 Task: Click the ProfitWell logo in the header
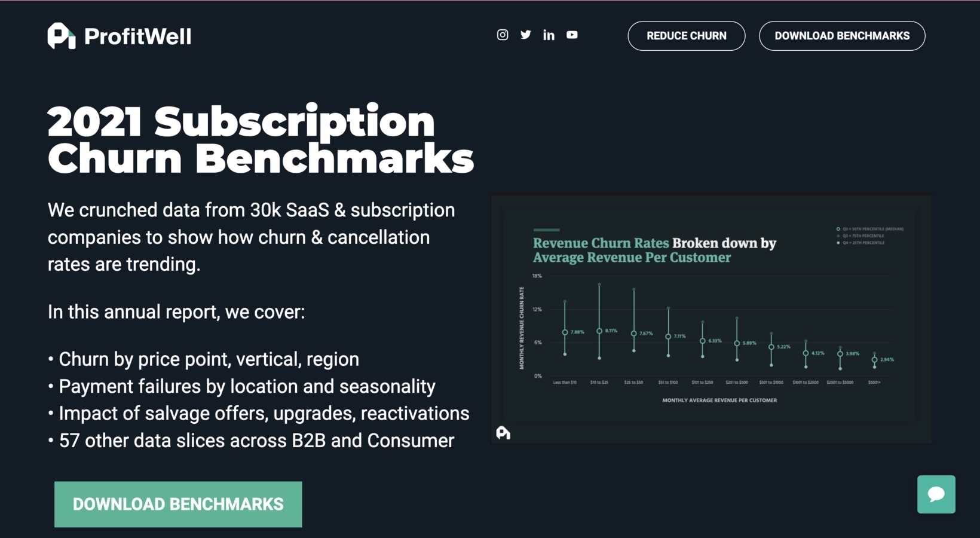click(x=119, y=36)
